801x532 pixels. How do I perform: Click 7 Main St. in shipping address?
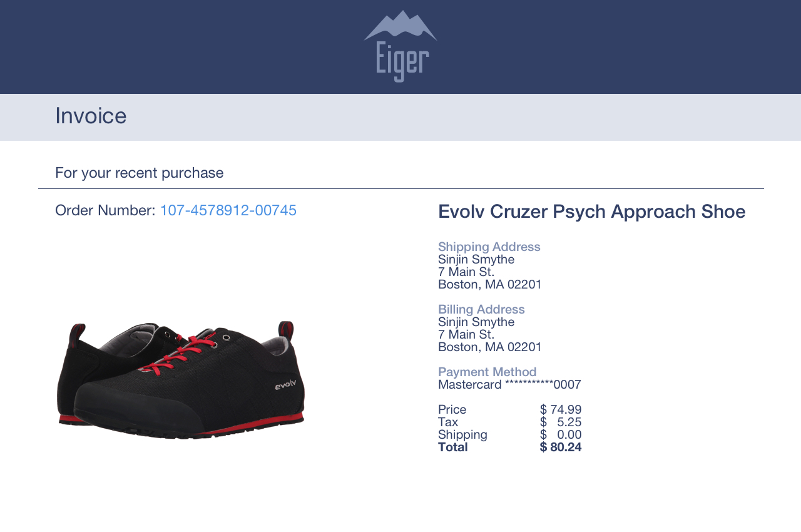coord(466,272)
